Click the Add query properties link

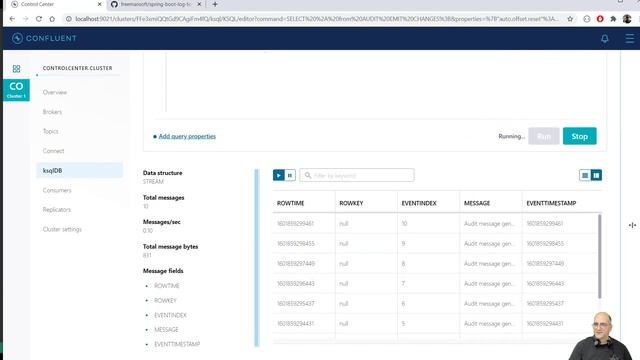click(x=187, y=136)
